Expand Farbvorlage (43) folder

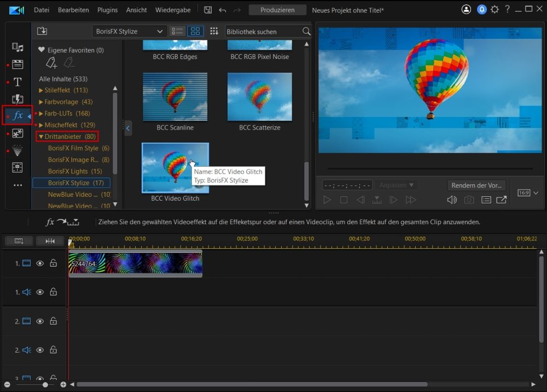(41, 102)
